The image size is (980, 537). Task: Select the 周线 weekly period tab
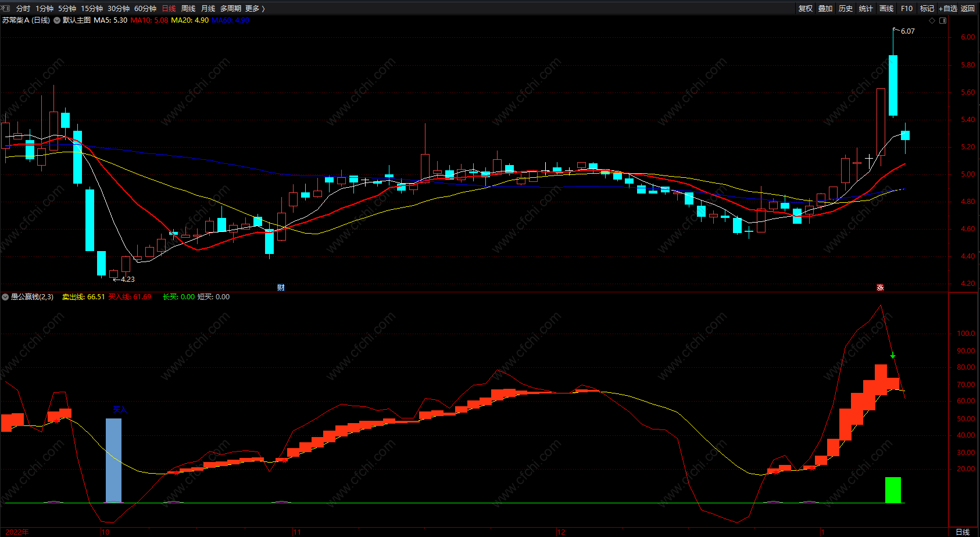tap(188, 8)
